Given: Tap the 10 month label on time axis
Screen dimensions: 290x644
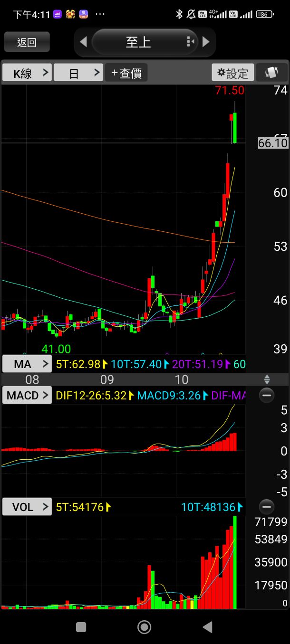Looking at the screenshot, I should 182,379.
